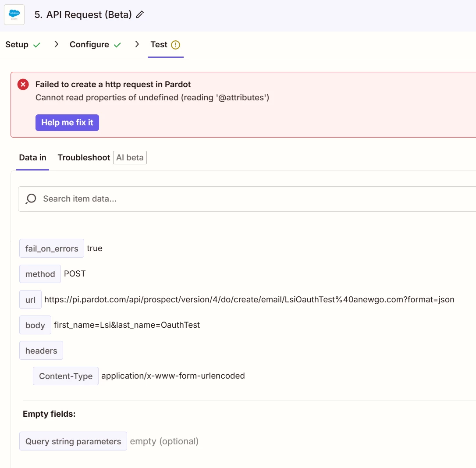Click the Query string parameters label

(73, 441)
